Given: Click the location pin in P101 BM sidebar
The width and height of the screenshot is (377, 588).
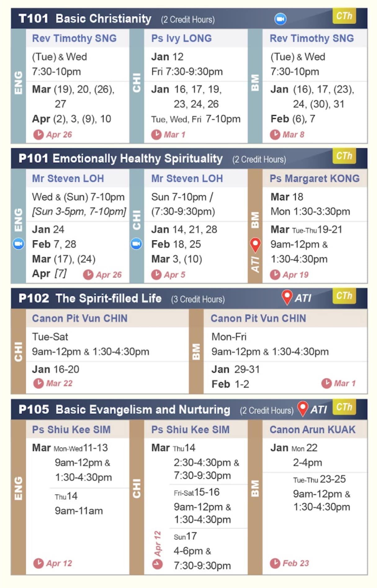Looking at the screenshot, I should [x=255, y=245].
